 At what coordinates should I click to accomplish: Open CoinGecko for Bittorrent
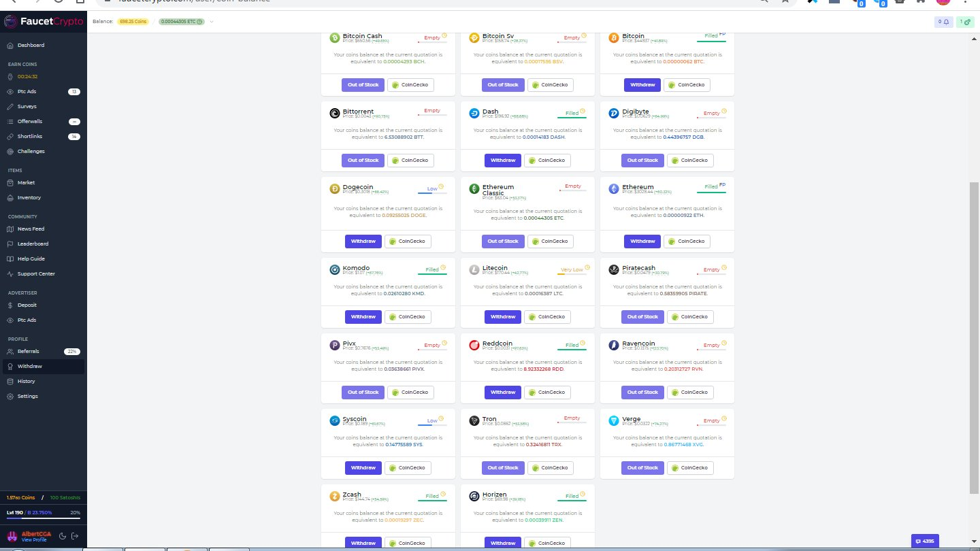410,161
